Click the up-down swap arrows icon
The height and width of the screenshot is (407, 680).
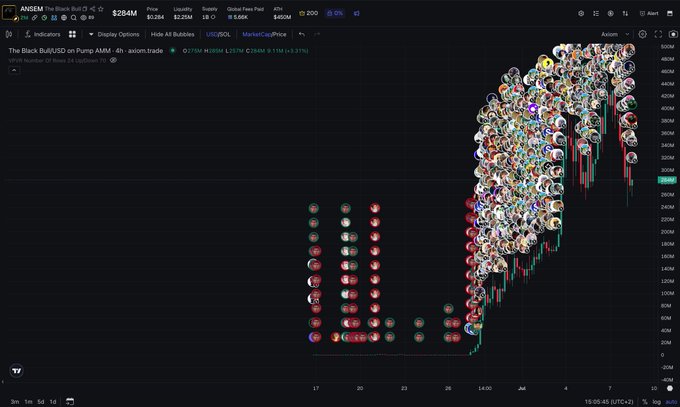pyautogui.click(x=625, y=13)
